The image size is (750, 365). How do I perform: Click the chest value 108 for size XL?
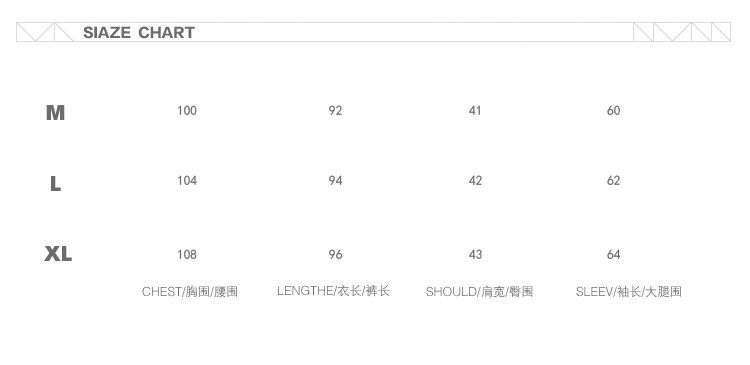pos(187,254)
